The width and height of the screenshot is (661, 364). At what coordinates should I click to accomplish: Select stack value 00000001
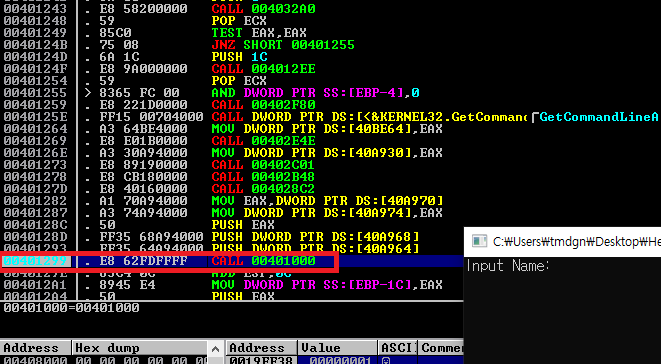click(340, 361)
